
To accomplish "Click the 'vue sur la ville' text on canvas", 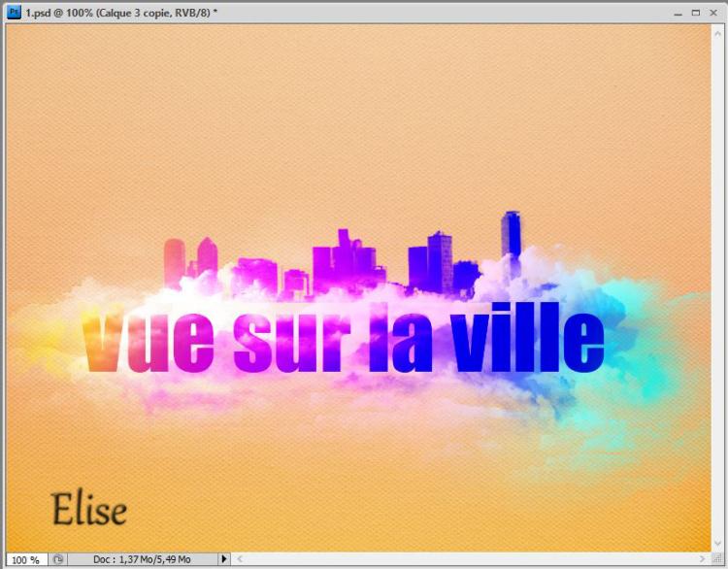I will tap(343, 338).
